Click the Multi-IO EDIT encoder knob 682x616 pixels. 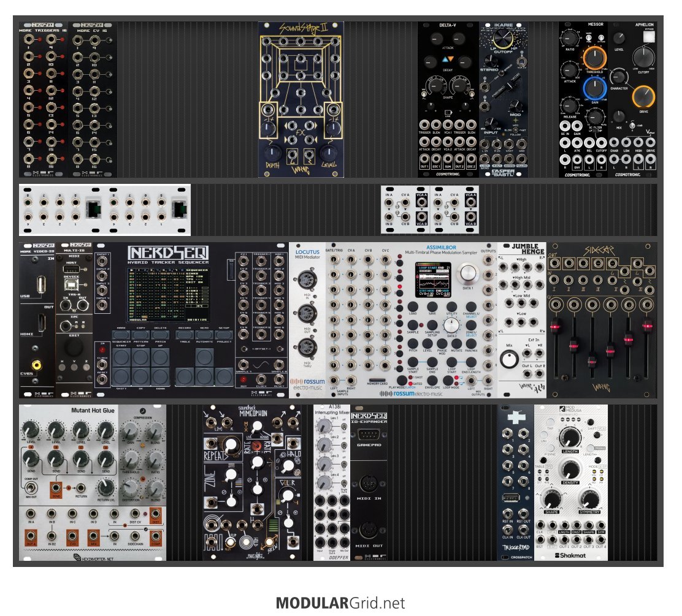click(x=74, y=348)
